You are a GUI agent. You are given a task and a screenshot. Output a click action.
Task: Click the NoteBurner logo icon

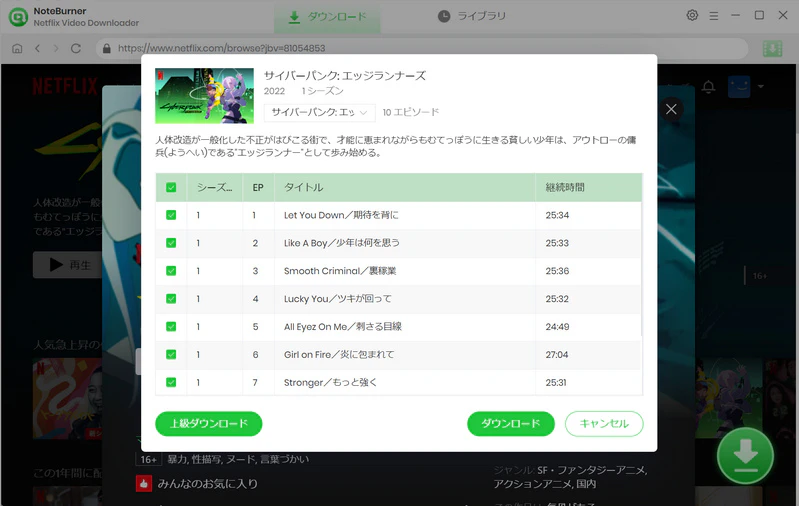[18, 17]
